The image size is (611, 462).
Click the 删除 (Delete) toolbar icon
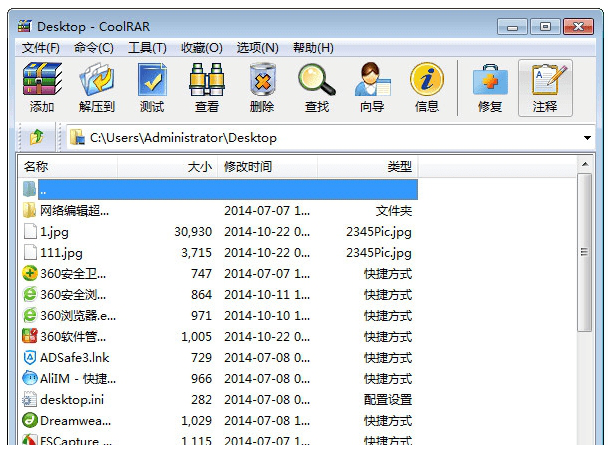[x=262, y=88]
